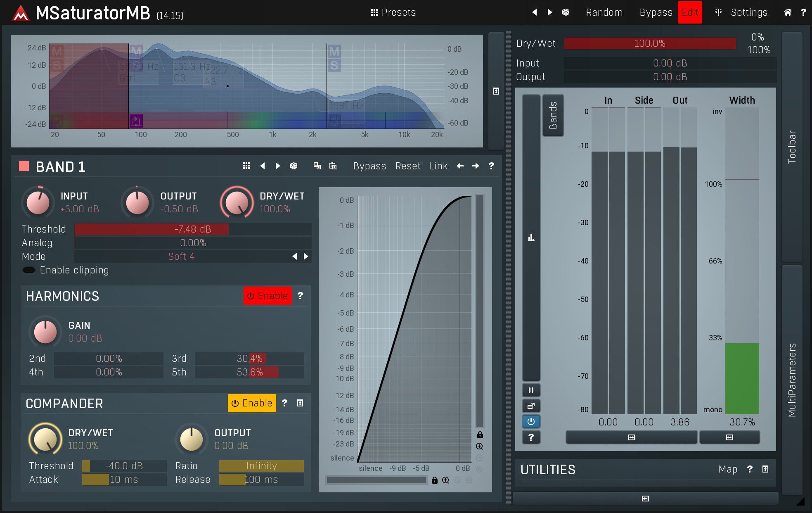812x513 pixels.
Task: Open the Presets menu
Action: tap(393, 12)
